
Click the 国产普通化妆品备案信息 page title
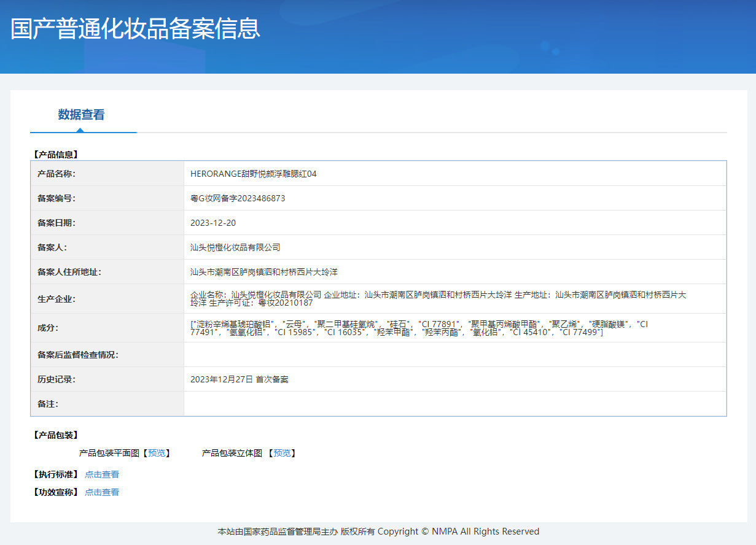pyautogui.click(x=136, y=29)
